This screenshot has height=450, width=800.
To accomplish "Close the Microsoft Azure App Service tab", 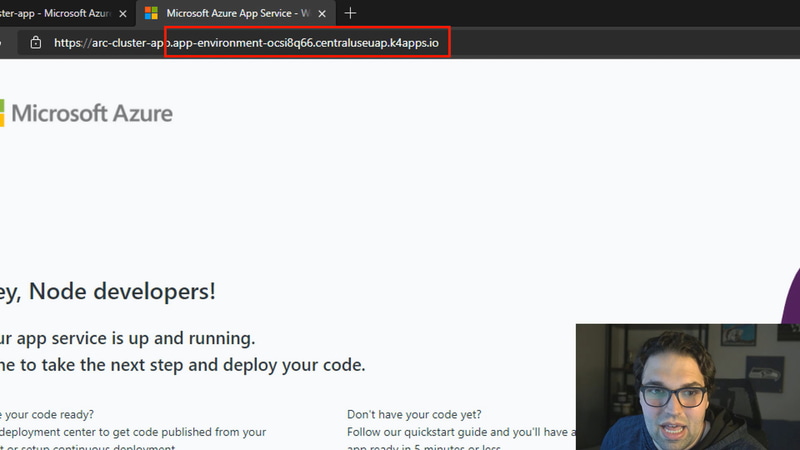I will coord(322,14).
